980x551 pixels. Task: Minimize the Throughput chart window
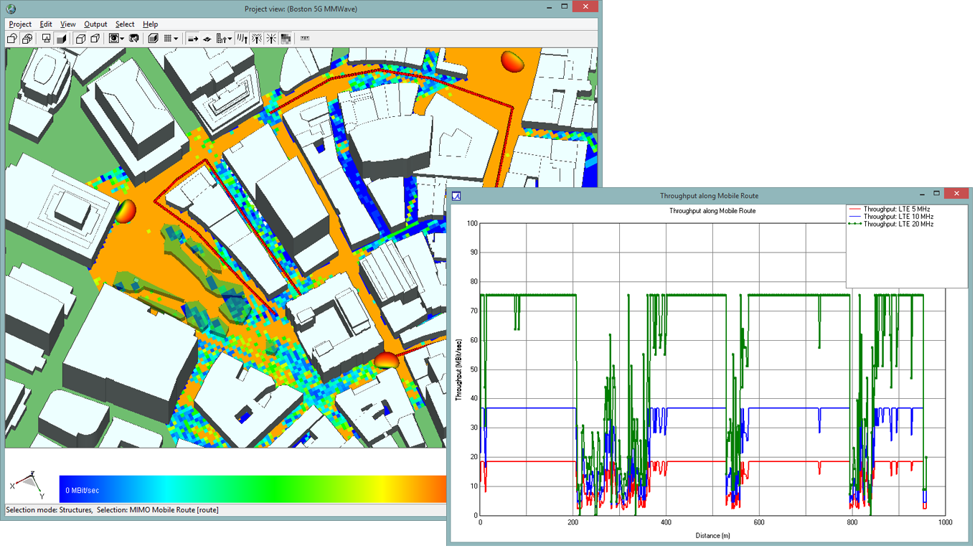point(922,194)
